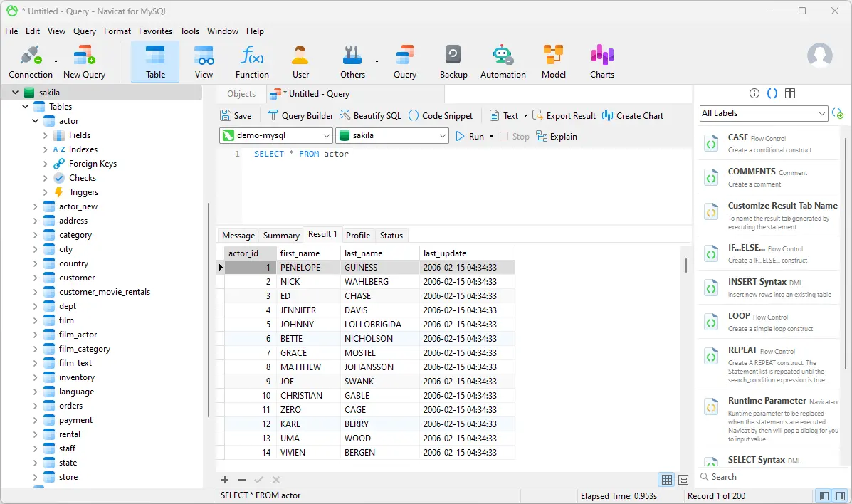852x504 pixels.
Task: Open the Automation tool in toolbar
Action: [x=503, y=61]
